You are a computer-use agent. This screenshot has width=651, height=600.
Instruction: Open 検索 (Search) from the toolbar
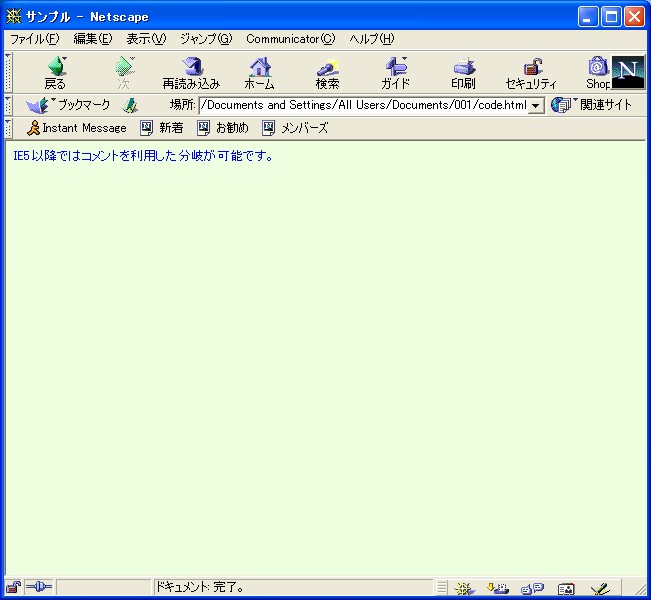pyautogui.click(x=327, y=71)
